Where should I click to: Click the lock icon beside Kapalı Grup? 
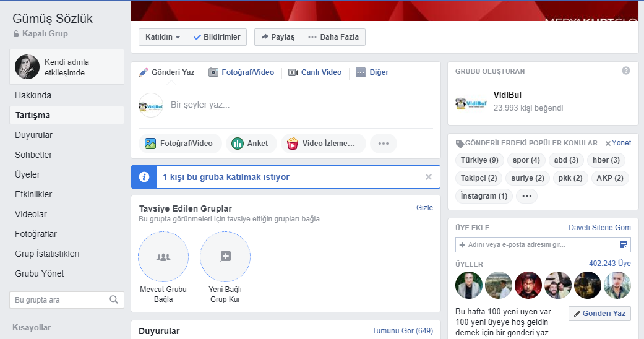pyautogui.click(x=16, y=34)
